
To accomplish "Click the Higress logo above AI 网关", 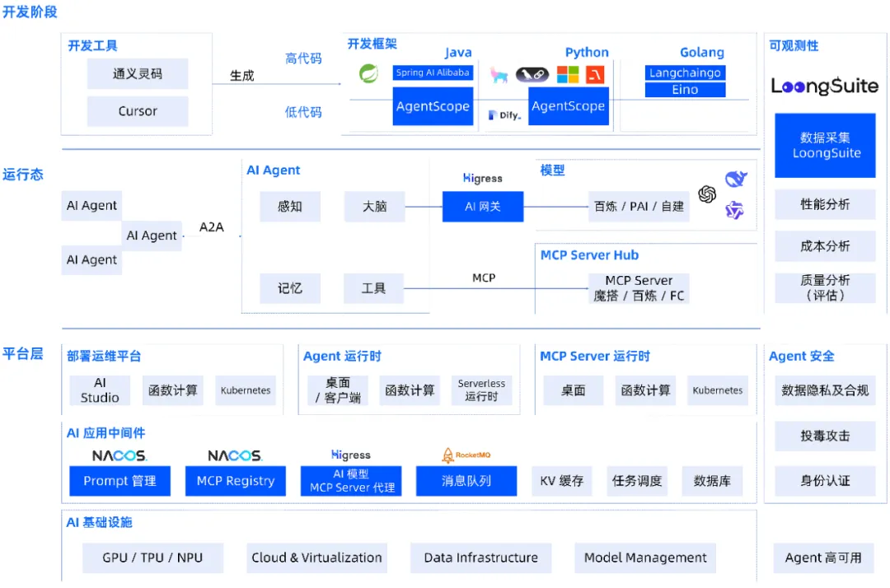I will pyautogui.click(x=482, y=178).
